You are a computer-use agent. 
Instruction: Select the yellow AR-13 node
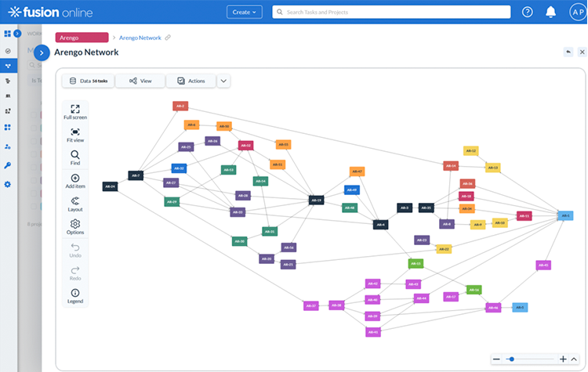tap(493, 168)
